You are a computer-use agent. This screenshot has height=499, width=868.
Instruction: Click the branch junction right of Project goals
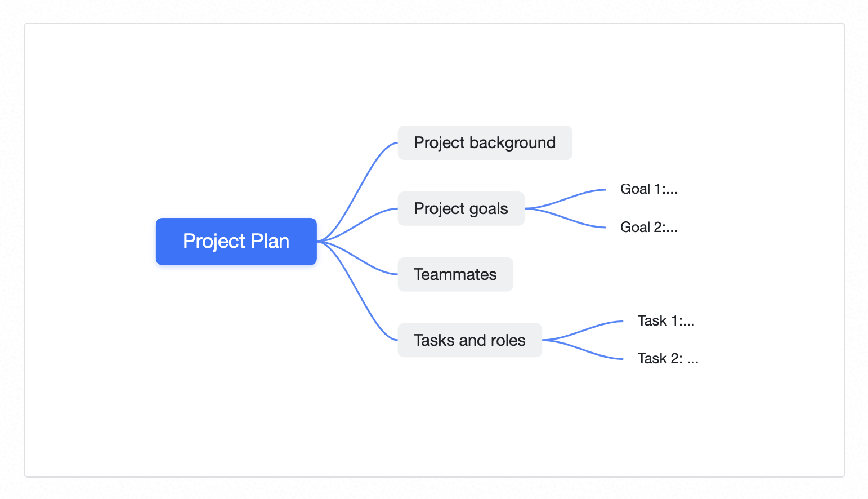(528, 208)
